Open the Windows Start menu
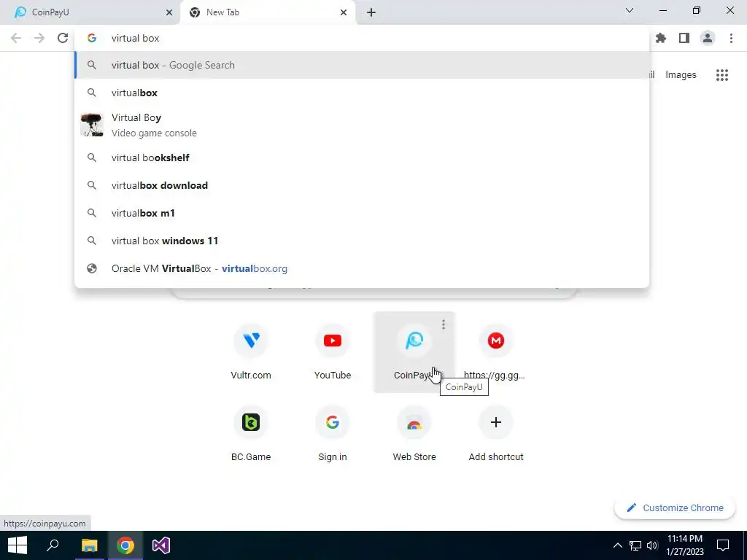This screenshot has height=560, width=747. click(18, 545)
